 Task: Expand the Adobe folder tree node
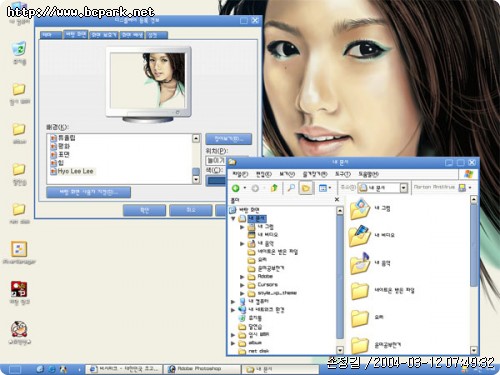[242, 277]
